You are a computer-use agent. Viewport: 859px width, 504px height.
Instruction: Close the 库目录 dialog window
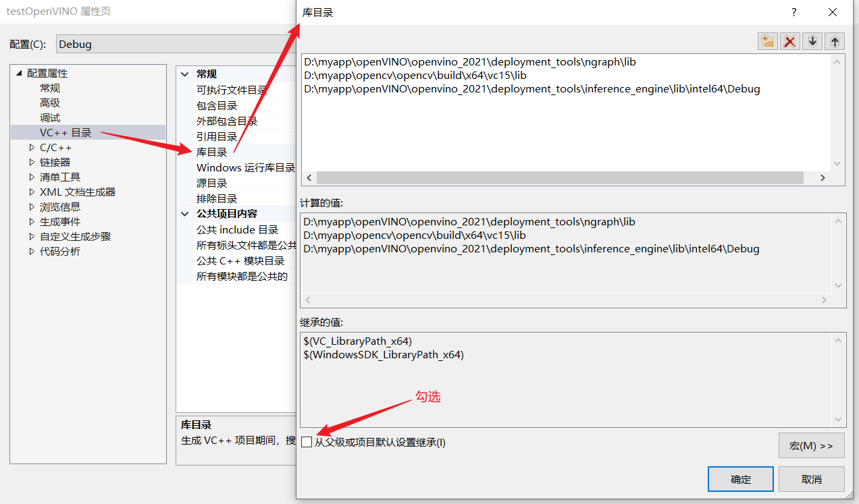click(832, 12)
